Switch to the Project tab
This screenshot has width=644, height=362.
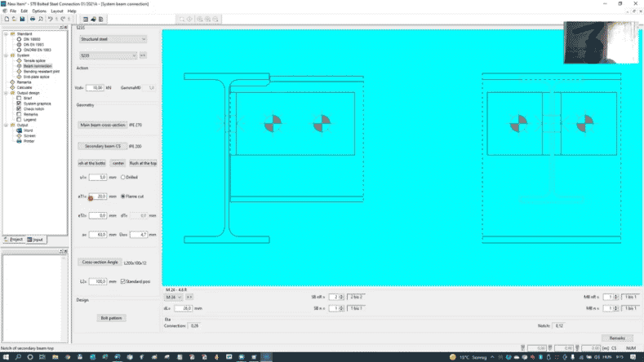coord(14,240)
